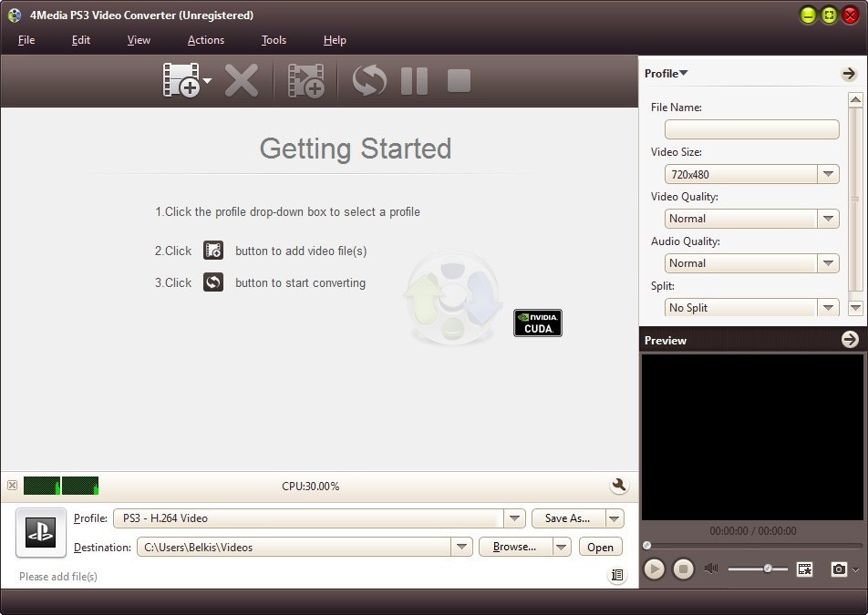
Task: Open the Profile PS3 - H.264 Video combo box
Action: (319, 518)
